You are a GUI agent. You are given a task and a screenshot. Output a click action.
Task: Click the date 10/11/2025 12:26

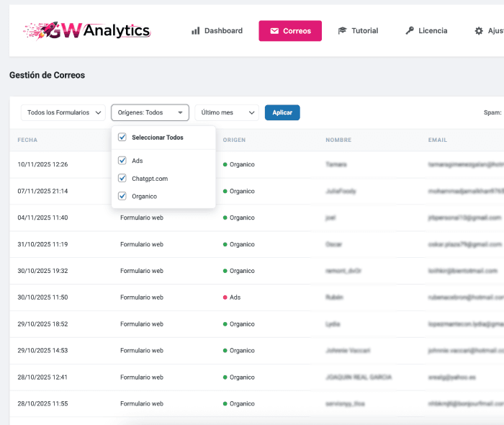[42, 164]
